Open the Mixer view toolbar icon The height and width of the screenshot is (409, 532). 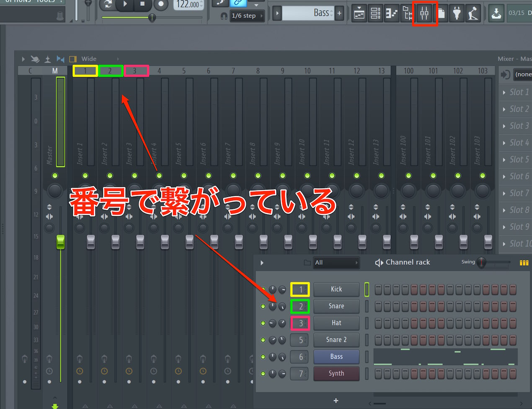pos(424,13)
